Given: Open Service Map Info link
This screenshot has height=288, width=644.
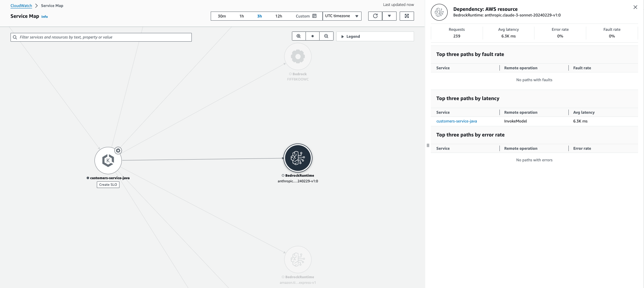Looking at the screenshot, I should tap(44, 16).
